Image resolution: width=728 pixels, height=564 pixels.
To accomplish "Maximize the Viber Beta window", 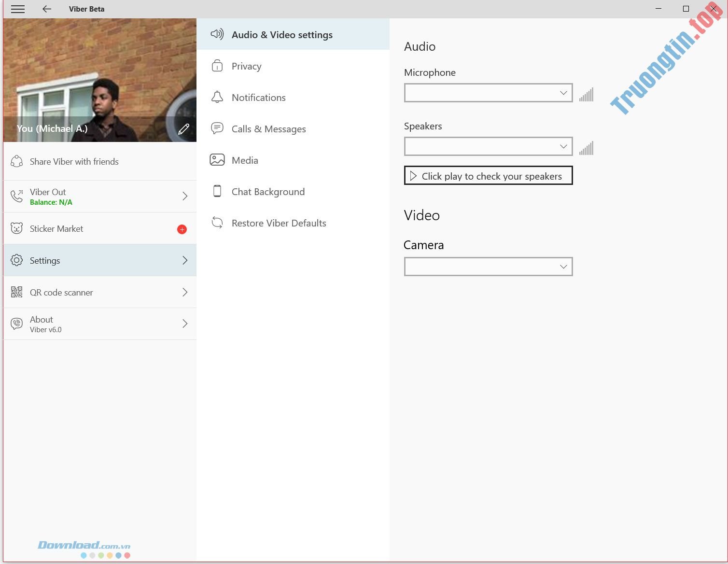I will click(x=686, y=9).
